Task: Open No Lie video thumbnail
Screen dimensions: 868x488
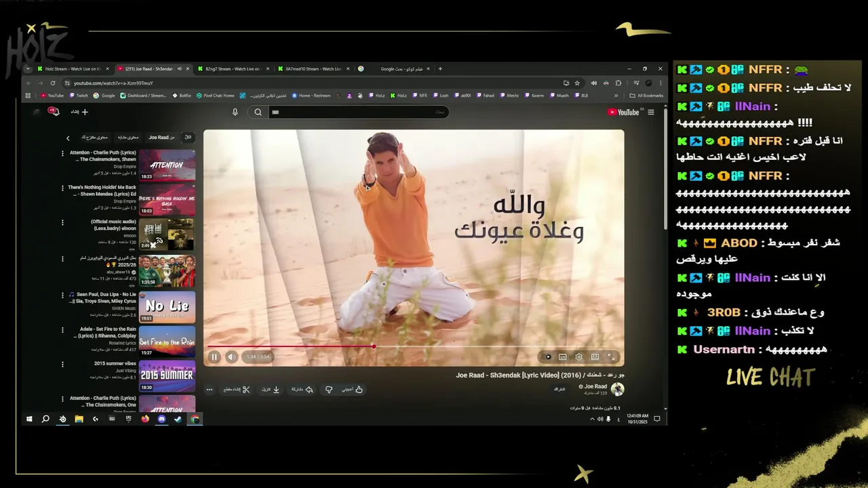Action: pos(167,306)
